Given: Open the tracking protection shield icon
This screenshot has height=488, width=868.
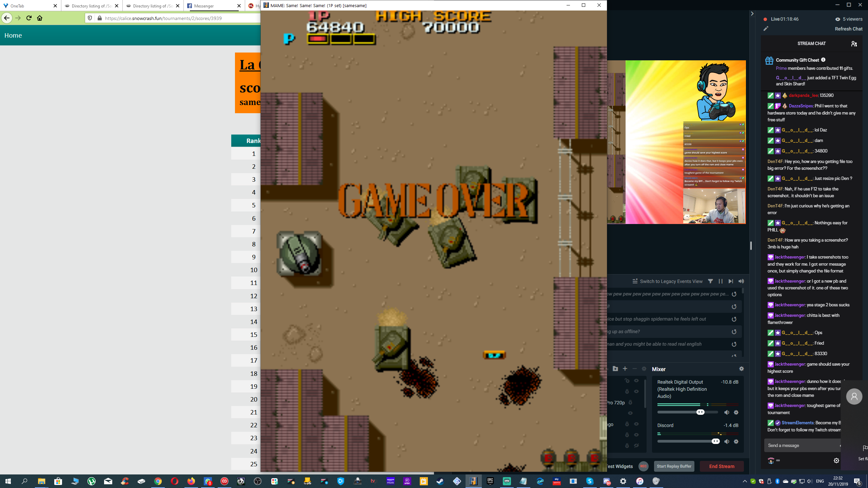Looking at the screenshot, I should click(x=90, y=18).
